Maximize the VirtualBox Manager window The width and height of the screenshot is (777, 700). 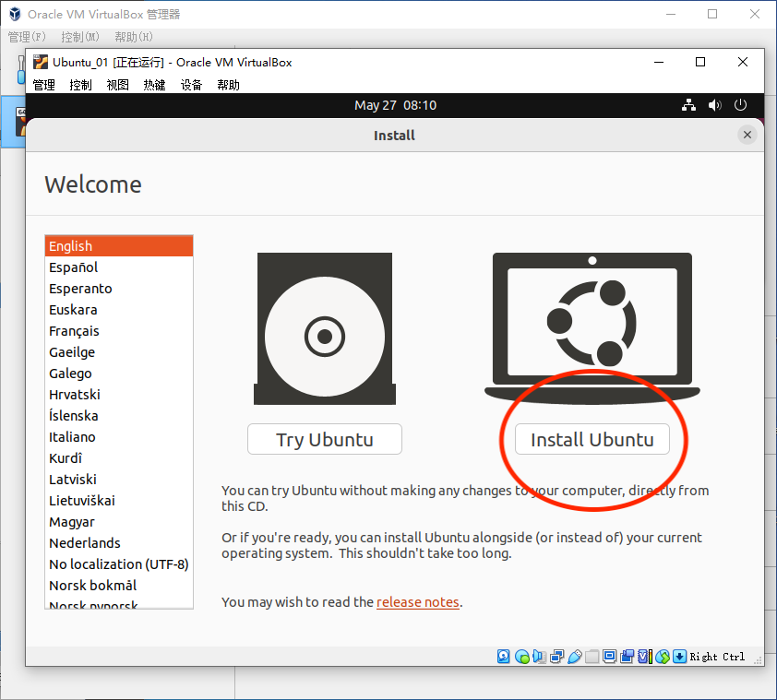tap(712, 15)
